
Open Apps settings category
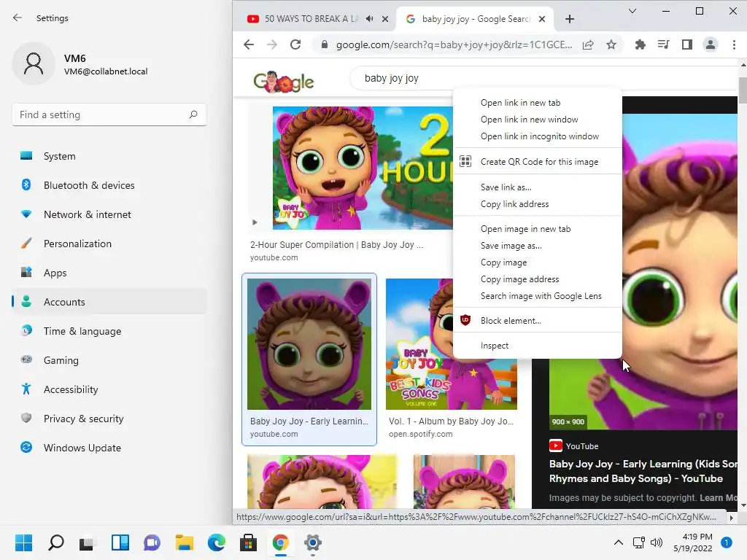pos(109,273)
